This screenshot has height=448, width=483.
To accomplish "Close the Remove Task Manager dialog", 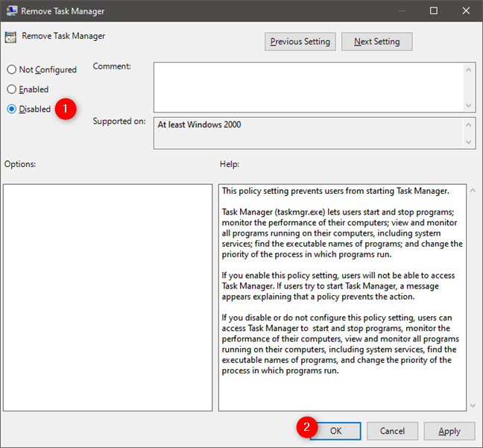I will 466,11.
